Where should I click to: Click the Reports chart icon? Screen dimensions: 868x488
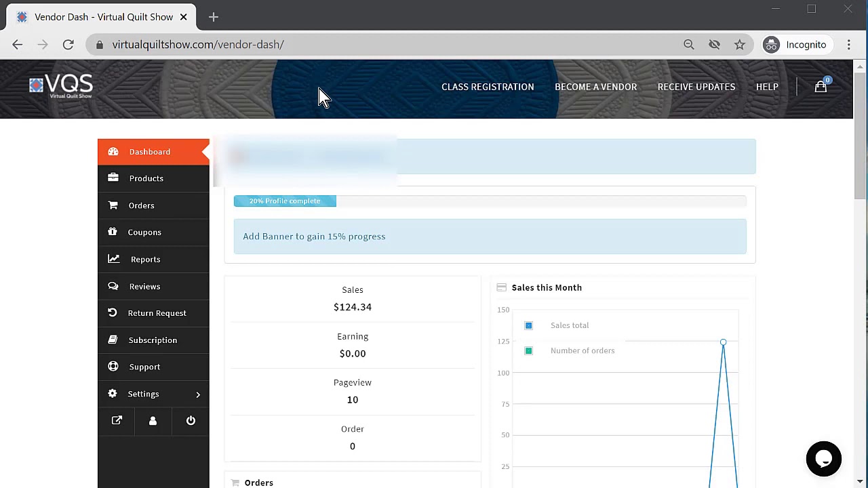tap(114, 259)
